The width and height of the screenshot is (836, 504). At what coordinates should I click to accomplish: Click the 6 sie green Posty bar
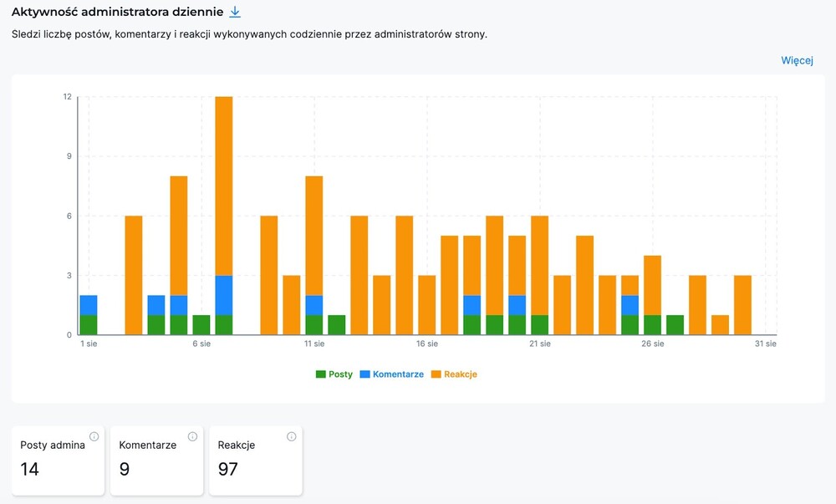coord(201,325)
